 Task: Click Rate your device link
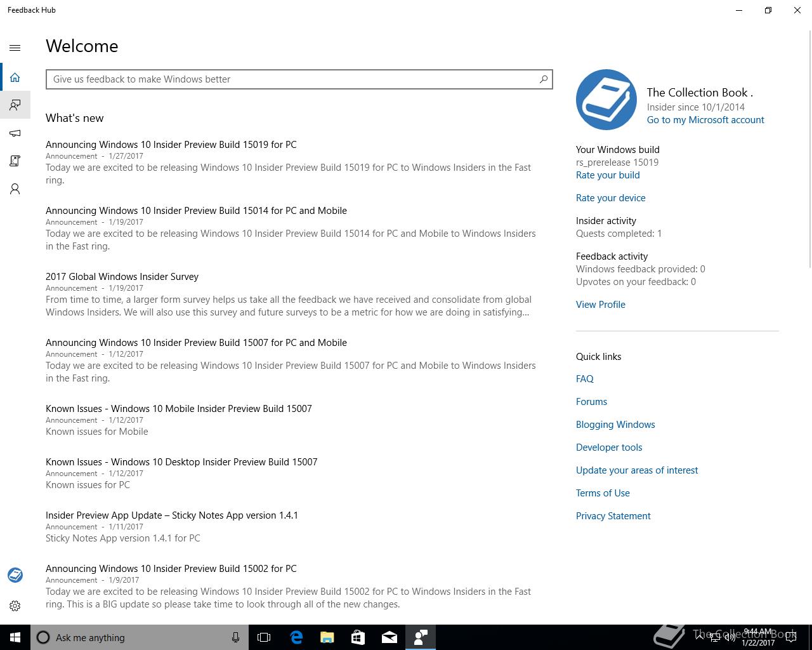(x=611, y=198)
